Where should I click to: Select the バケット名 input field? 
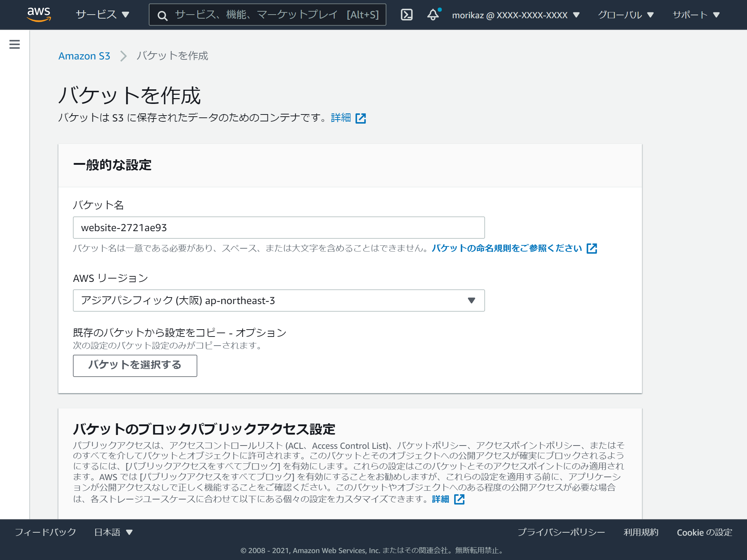[279, 227]
